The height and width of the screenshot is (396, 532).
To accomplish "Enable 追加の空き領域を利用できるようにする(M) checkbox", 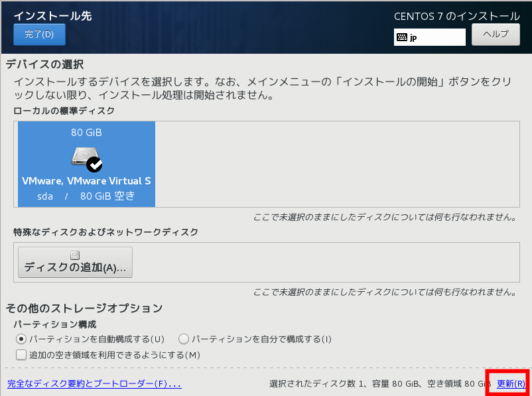I will click(x=21, y=355).
